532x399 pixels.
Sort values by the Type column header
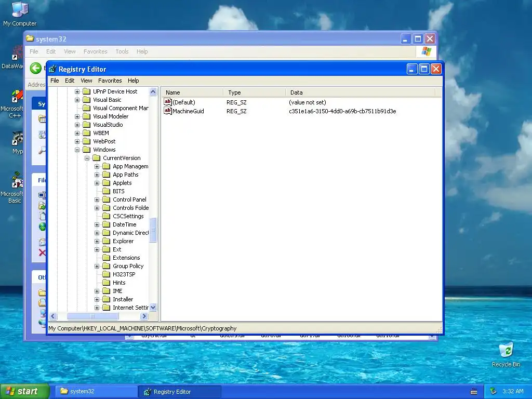coord(254,92)
